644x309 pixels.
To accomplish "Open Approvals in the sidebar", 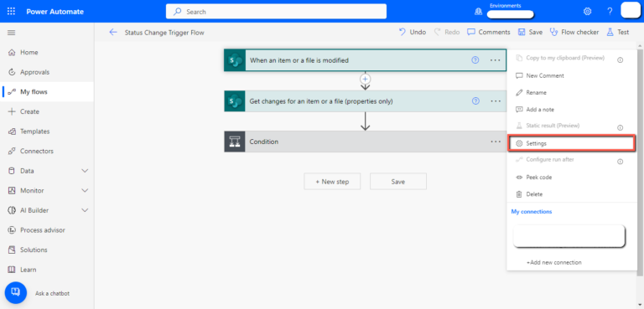I will click(47, 72).
